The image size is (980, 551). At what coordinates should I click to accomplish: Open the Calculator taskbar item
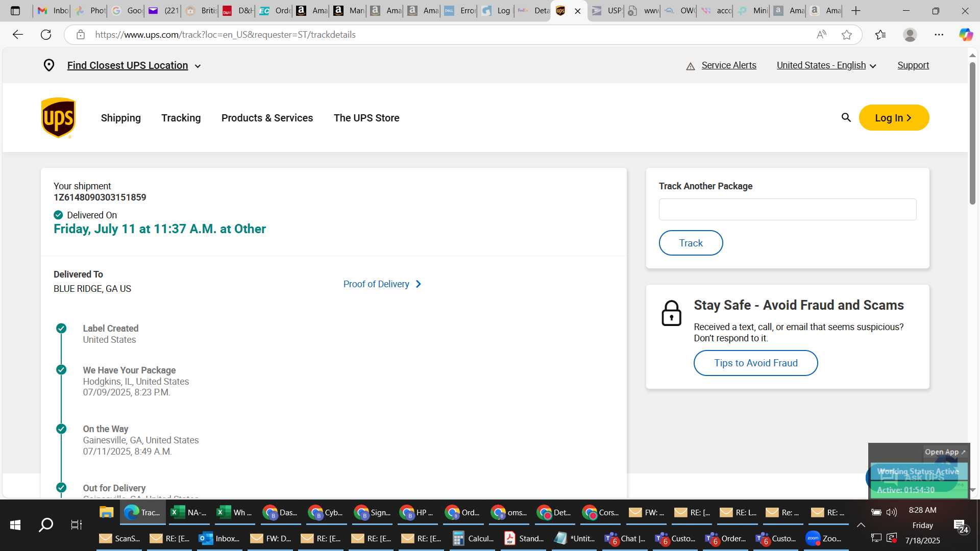473,538
